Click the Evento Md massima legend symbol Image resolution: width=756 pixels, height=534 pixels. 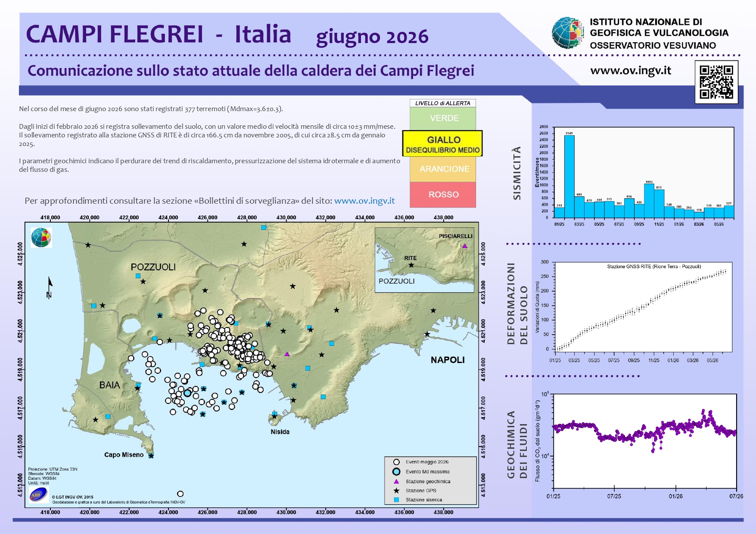coord(396,472)
